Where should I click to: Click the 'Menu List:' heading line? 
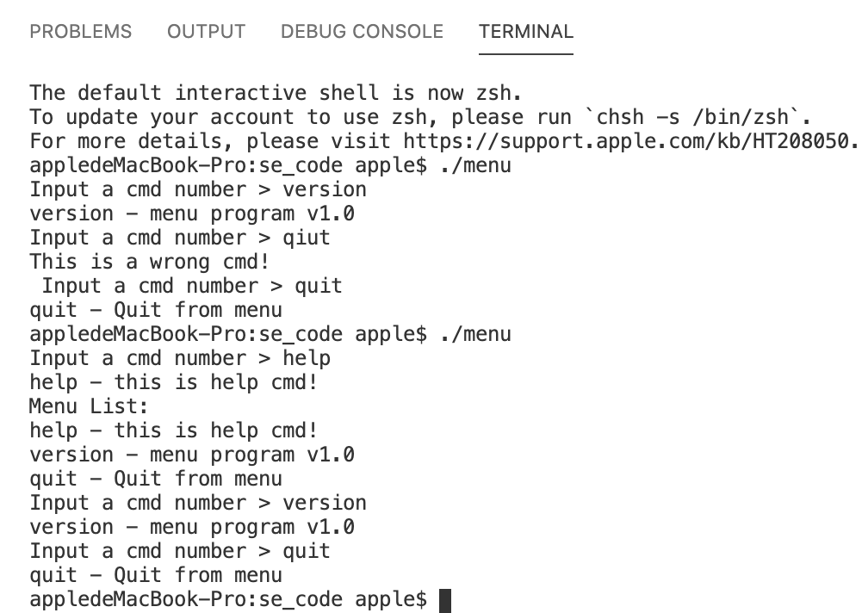(x=89, y=406)
